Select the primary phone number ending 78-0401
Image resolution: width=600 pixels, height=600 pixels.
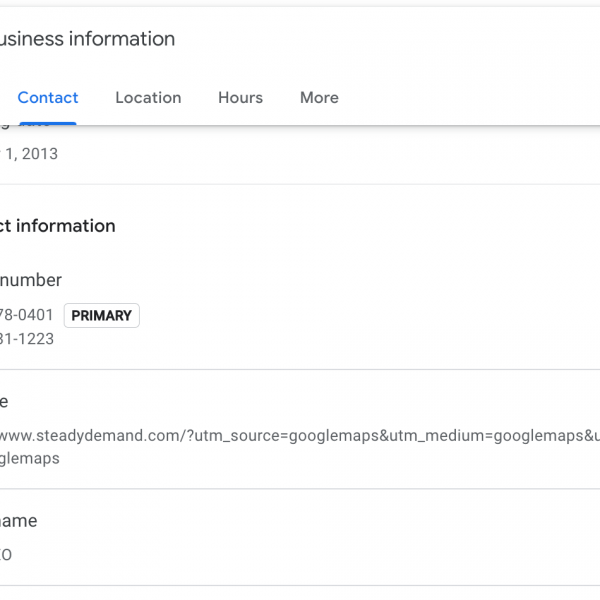(x=27, y=315)
